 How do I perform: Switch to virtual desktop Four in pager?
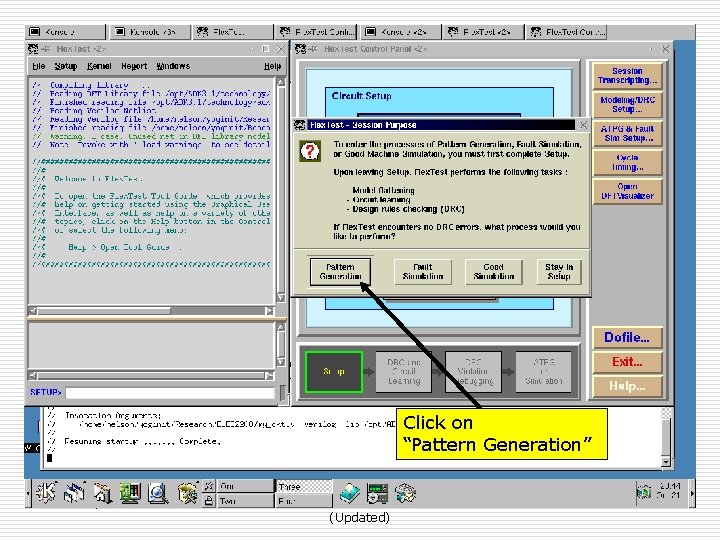pos(304,501)
